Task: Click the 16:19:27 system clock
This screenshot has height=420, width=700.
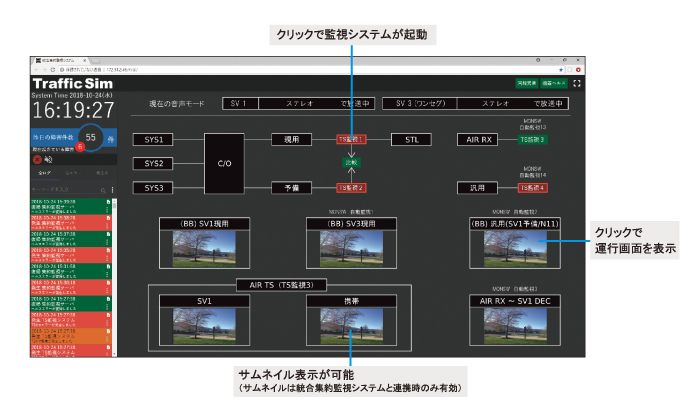Action: [x=73, y=110]
